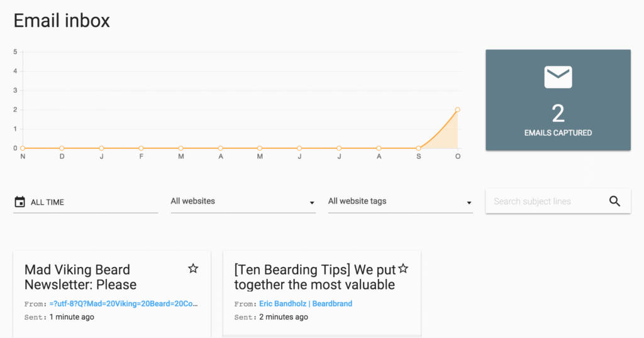Open the All websites dropdown
This screenshot has width=644, height=338.
(242, 202)
